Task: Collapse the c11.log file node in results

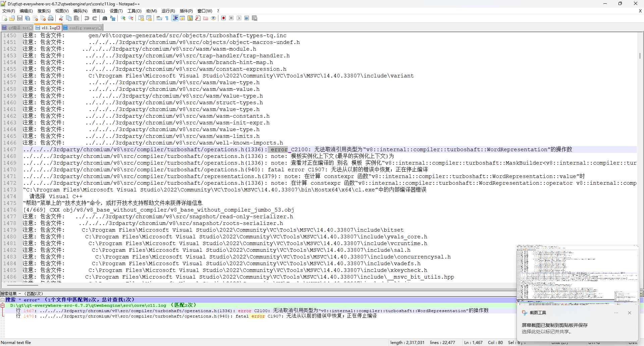Action: 2,305
